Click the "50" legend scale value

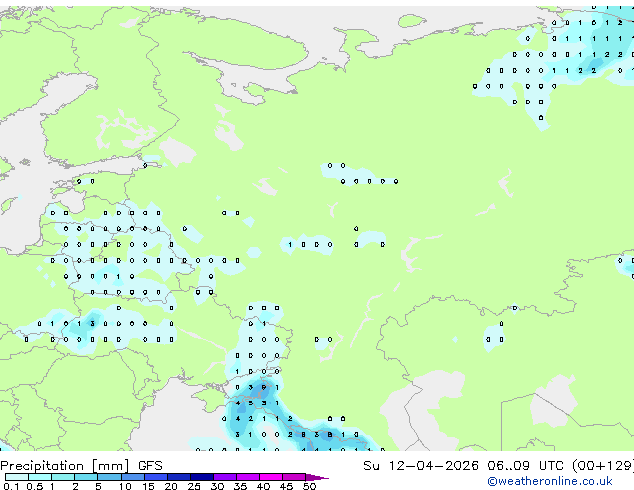(309, 486)
